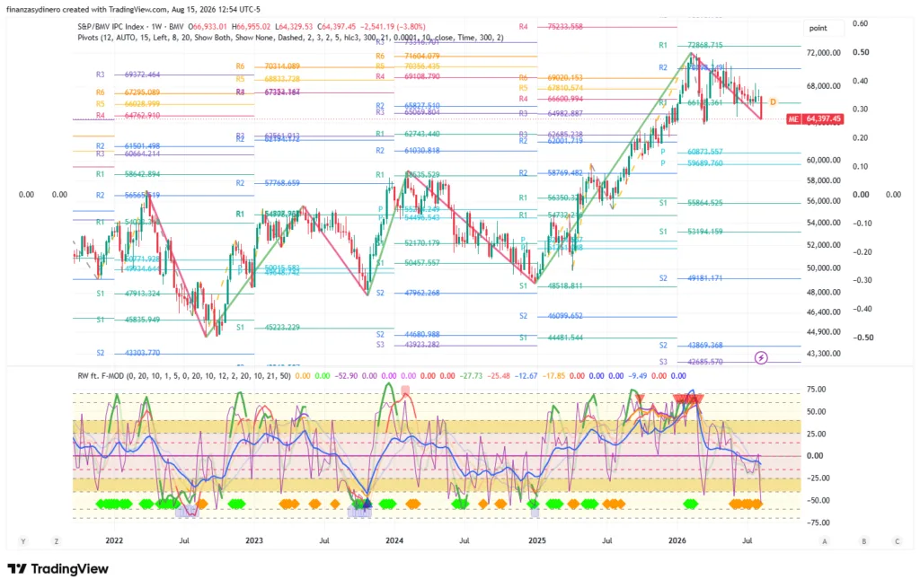Screen dimensions: 920x588
Task: Click the 2022 label on time axis
Action: click(x=114, y=540)
